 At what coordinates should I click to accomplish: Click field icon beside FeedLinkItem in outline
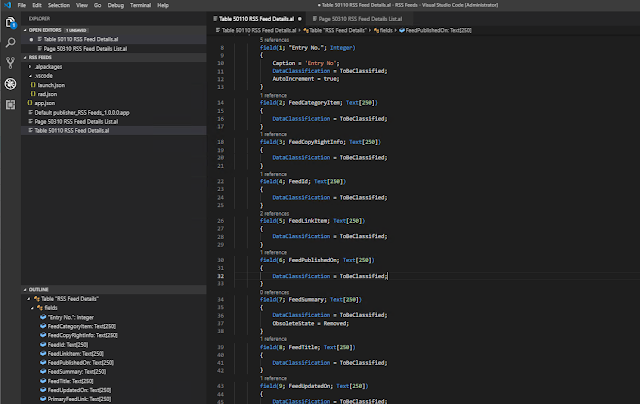pyautogui.click(x=43, y=353)
